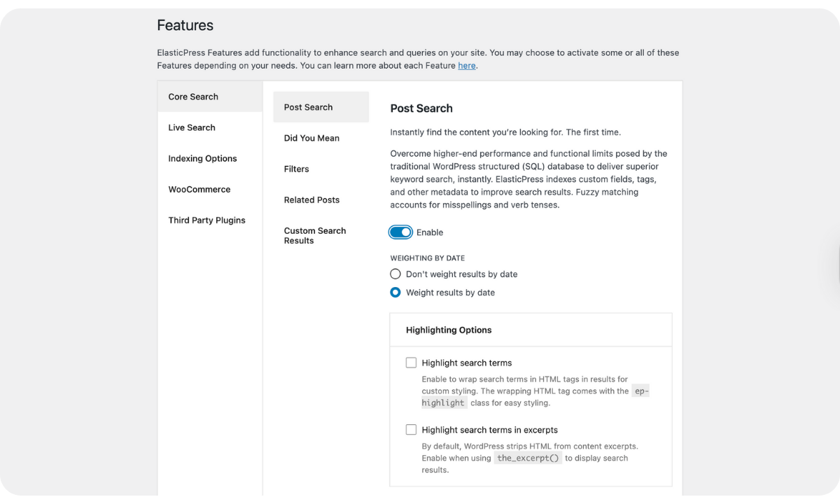Switch to the Live Search tab
This screenshot has height=504, width=840.
click(x=192, y=127)
